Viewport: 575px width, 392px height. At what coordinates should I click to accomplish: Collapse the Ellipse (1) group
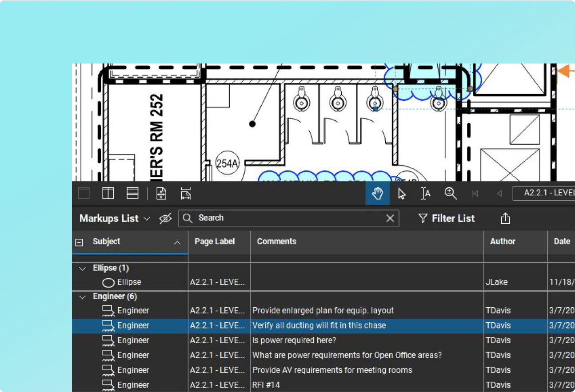[82, 269]
